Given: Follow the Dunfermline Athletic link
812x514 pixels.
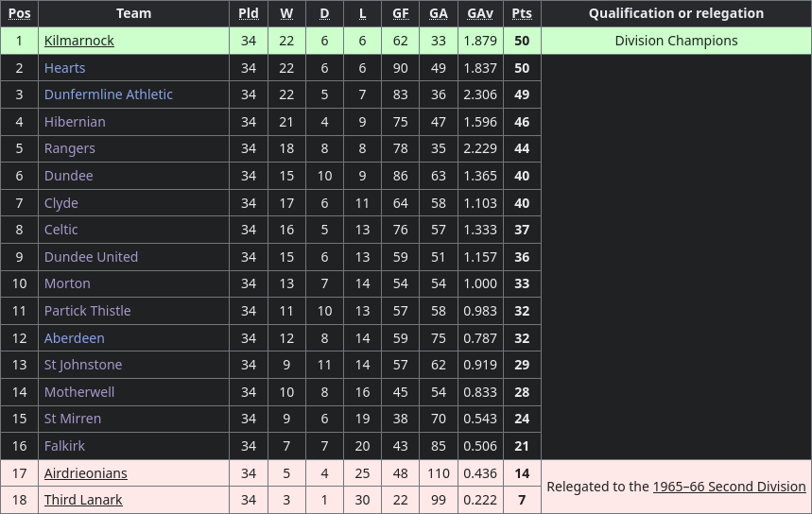Looking at the screenshot, I should click(108, 94).
